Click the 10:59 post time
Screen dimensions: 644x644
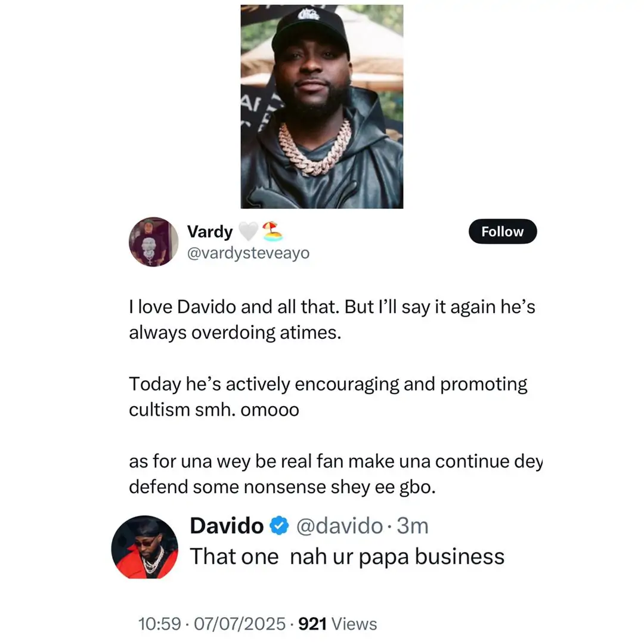coord(158,624)
